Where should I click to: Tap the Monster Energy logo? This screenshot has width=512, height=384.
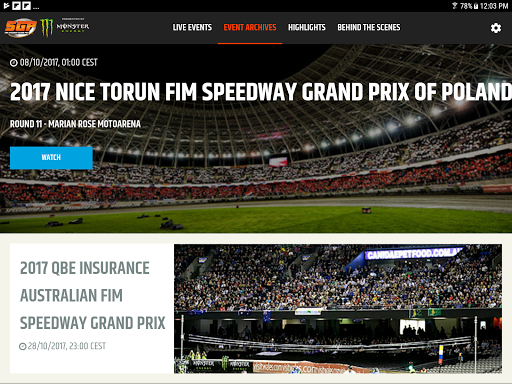65,27
